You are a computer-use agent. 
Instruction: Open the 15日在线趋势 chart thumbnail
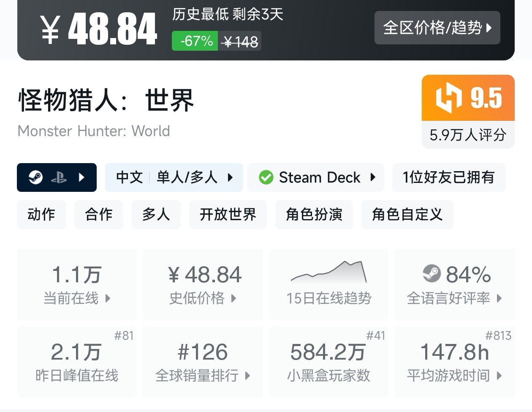click(329, 272)
